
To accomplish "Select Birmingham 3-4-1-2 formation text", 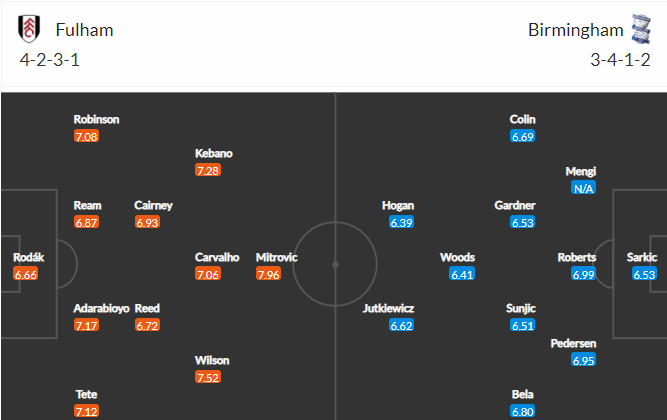I will tap(620, 60).
